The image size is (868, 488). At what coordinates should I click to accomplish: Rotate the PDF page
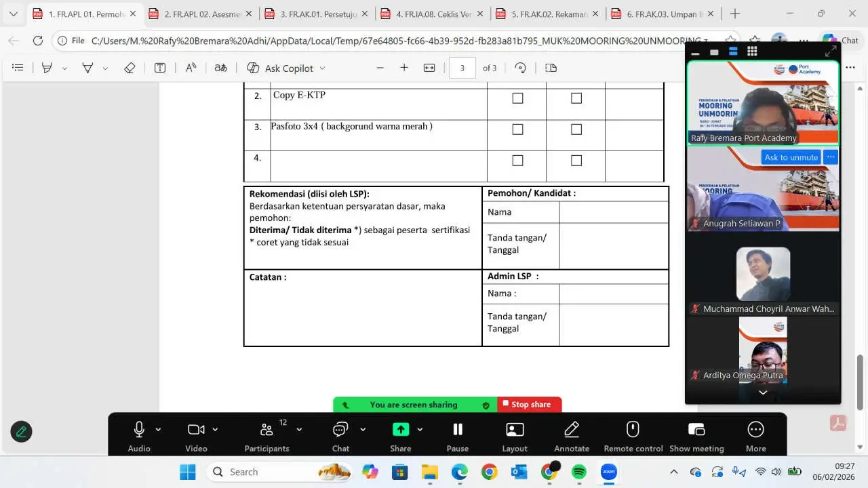click(521, 68)
